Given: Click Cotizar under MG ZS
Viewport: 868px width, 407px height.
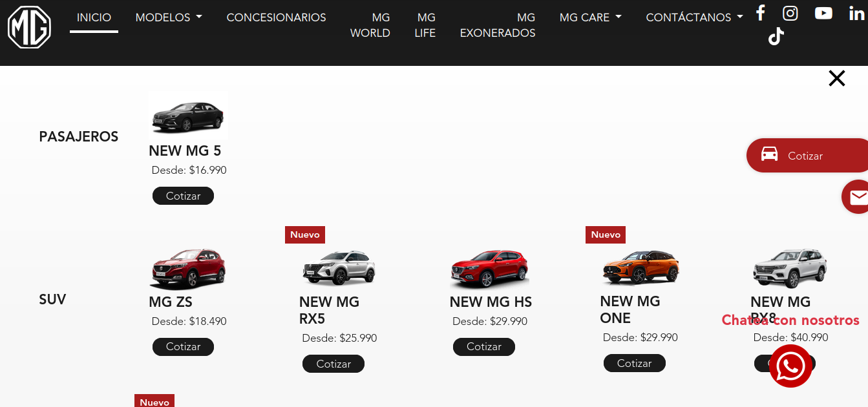Looking at the screenshot, I should coord(183,347).
